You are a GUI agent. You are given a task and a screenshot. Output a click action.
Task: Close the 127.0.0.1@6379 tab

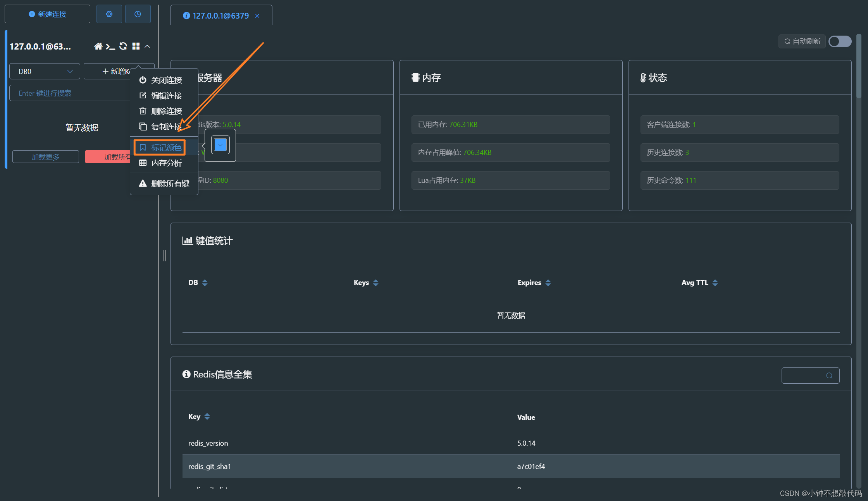click(257, 16)
